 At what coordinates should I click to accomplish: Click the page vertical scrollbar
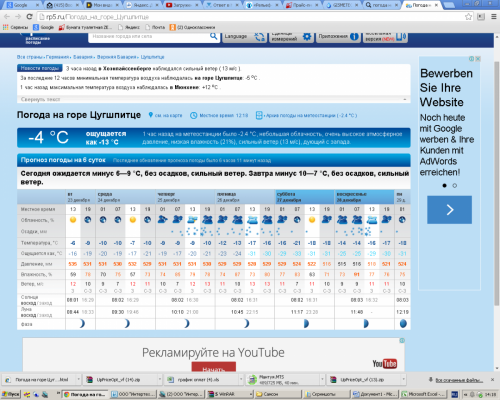[497, 183]
